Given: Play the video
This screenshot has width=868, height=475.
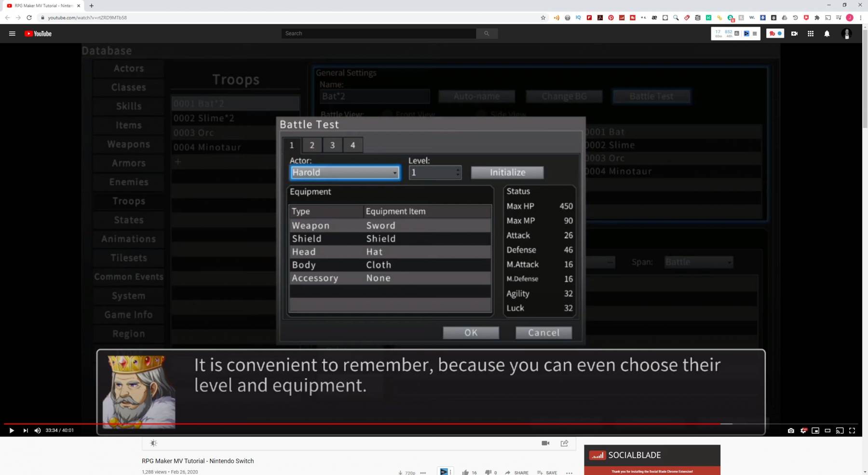Looking at the screenshot, I should (x=12, y=431).
